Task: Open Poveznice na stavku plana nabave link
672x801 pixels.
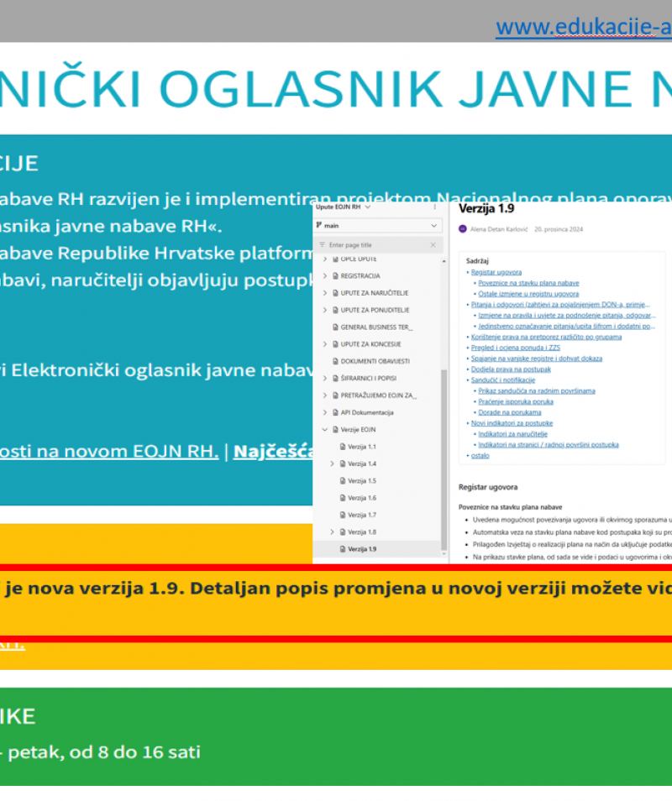Action: tap(528, 283)
